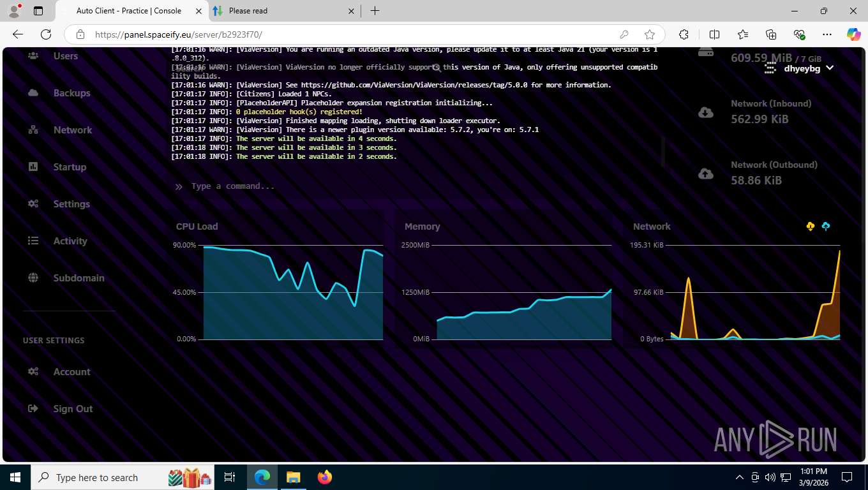Open the notification center icon

tap(847, 477)
